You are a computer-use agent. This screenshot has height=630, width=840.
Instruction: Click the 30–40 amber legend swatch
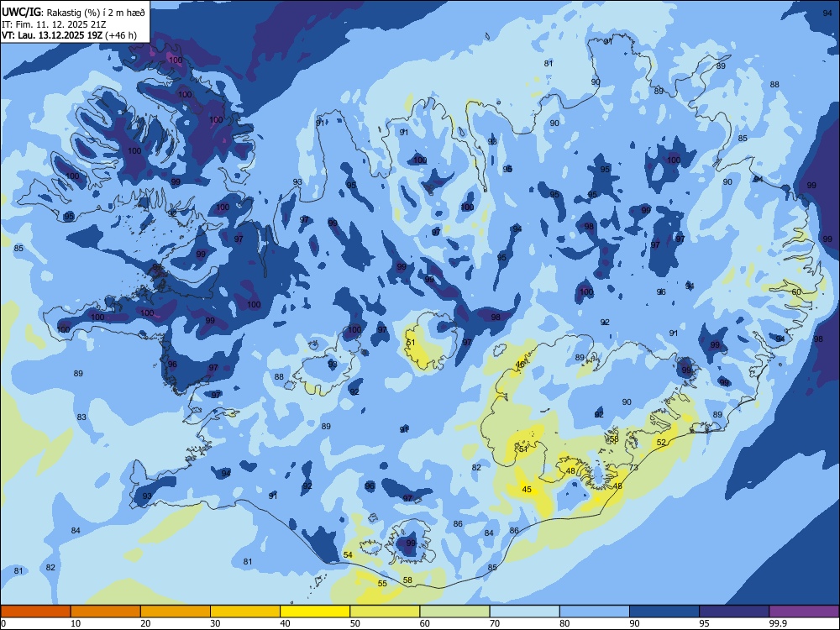pos(245,612)
